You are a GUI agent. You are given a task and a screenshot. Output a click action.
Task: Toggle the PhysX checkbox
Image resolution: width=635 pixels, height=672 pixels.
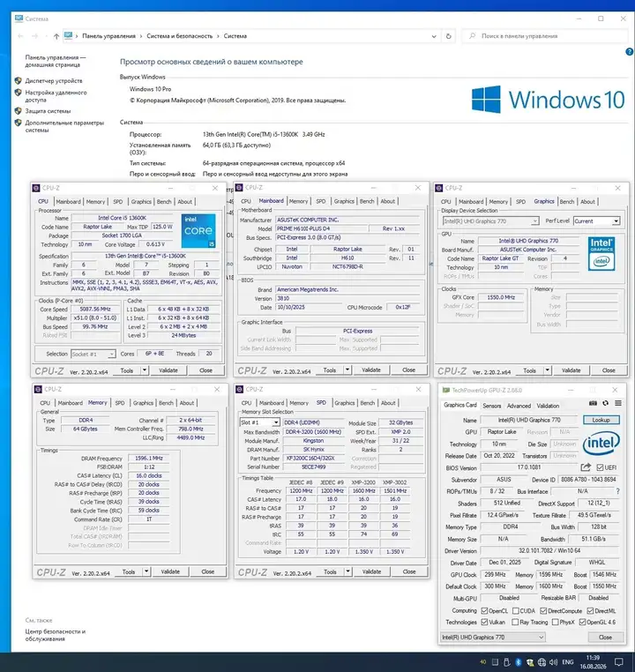tap(555, 622)
